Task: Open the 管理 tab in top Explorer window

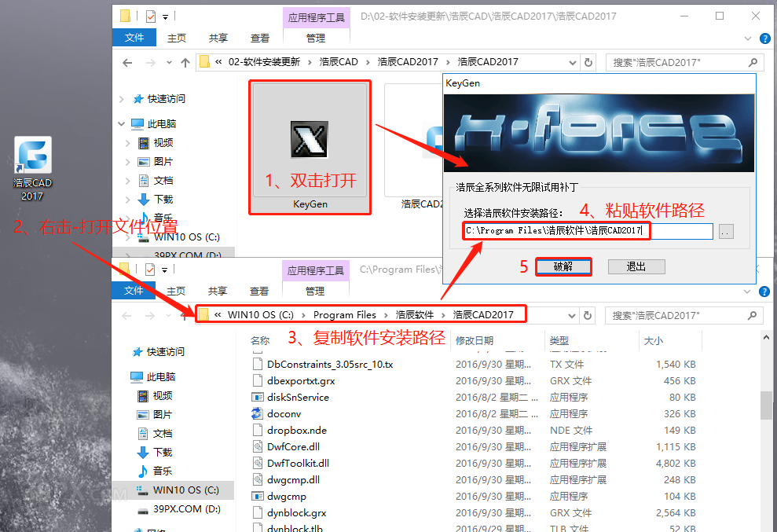Action: click(x=316, y=39)
